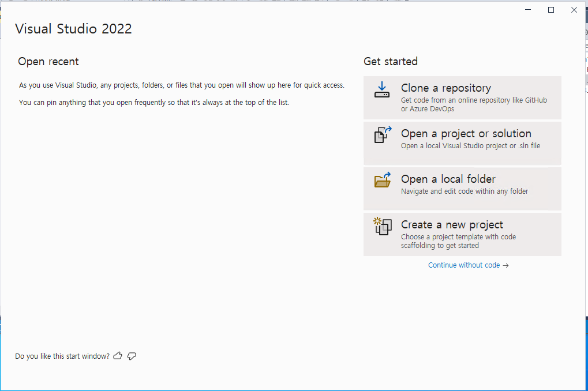The width and height of the screenshot is (588, 391).
Task: Close the Visual Studio 2022 start window
Action: coord(574,10)
